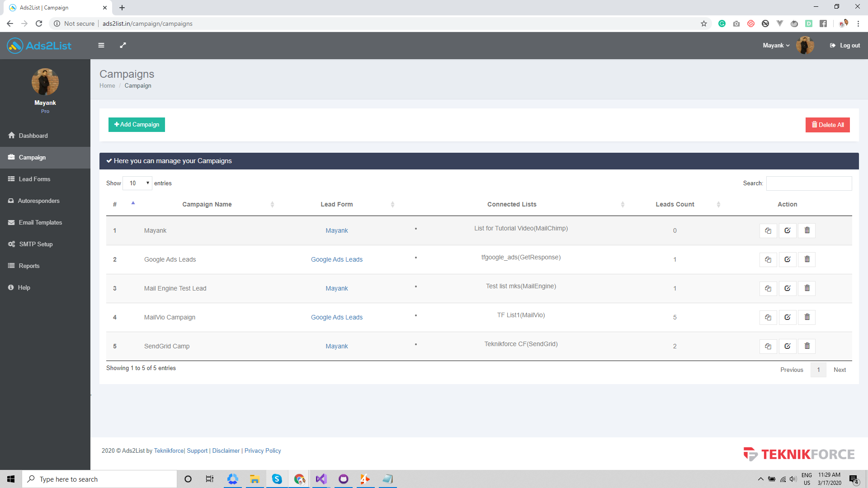
Task: Open the Privacy Policy footer link
Action: [263, 450]
